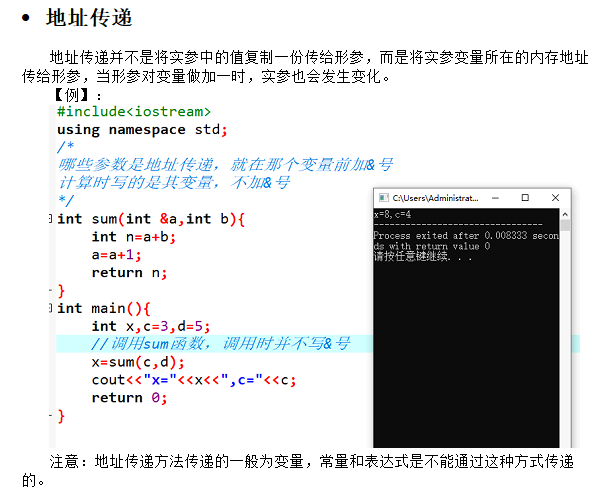This screenshot has width=613, height=503.
Task: Click the 请按任意键继续 text in console
Action: [423, 257]
